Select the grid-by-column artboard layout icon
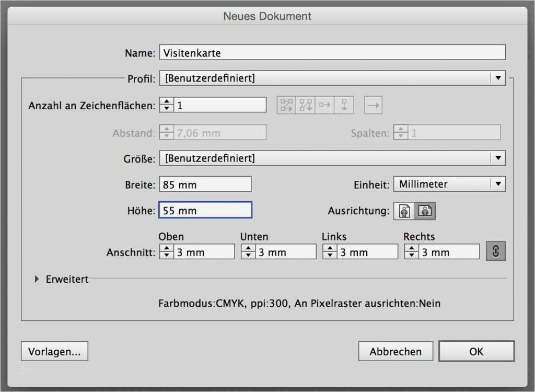The height and width of the screenshot is (392, 535). [305, 105]
